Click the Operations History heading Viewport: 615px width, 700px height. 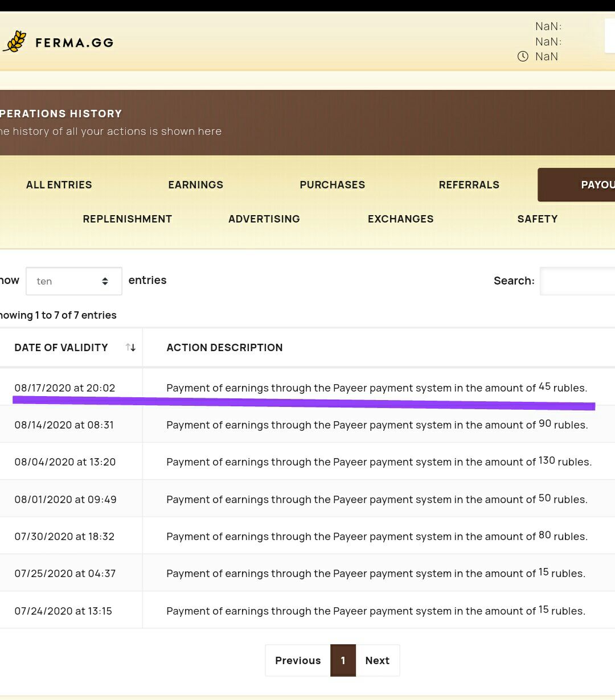pos(61,114)
